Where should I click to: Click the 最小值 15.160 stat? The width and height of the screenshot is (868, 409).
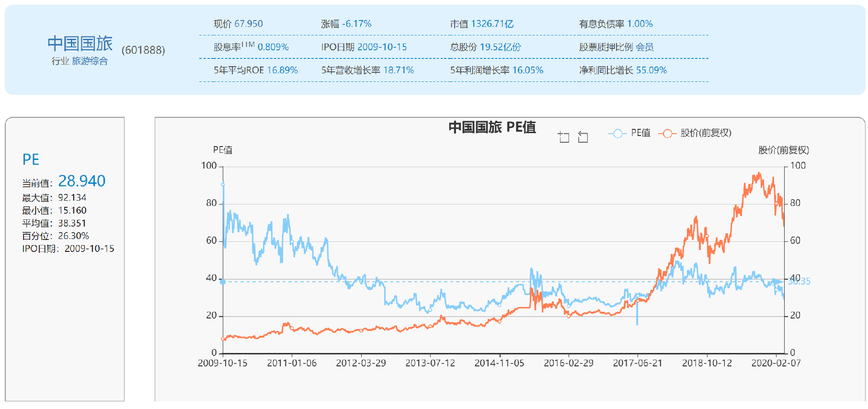(x=54, y=211)
